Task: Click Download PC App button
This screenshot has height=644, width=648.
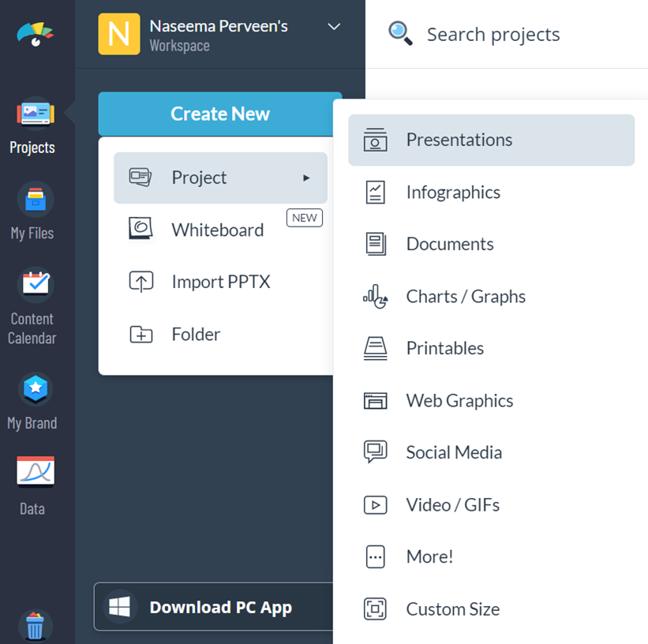Action: tap(213, 607)
